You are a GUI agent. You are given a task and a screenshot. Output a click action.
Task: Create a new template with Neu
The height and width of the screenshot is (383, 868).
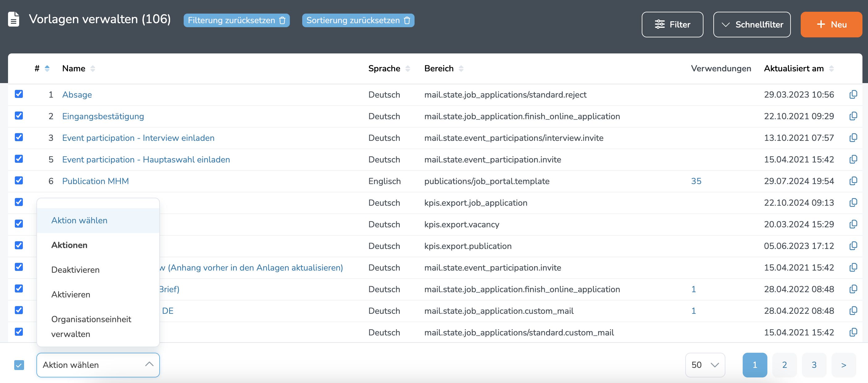coord(831,24)
